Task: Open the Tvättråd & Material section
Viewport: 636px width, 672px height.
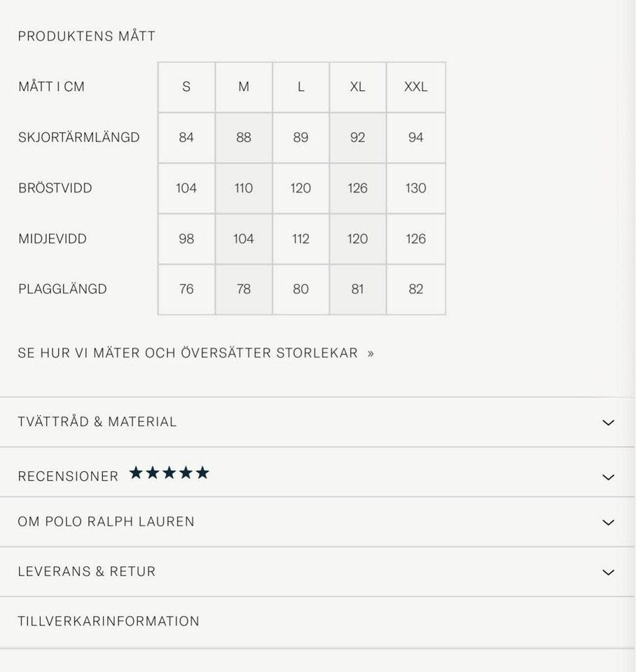Action: point(97,422)
